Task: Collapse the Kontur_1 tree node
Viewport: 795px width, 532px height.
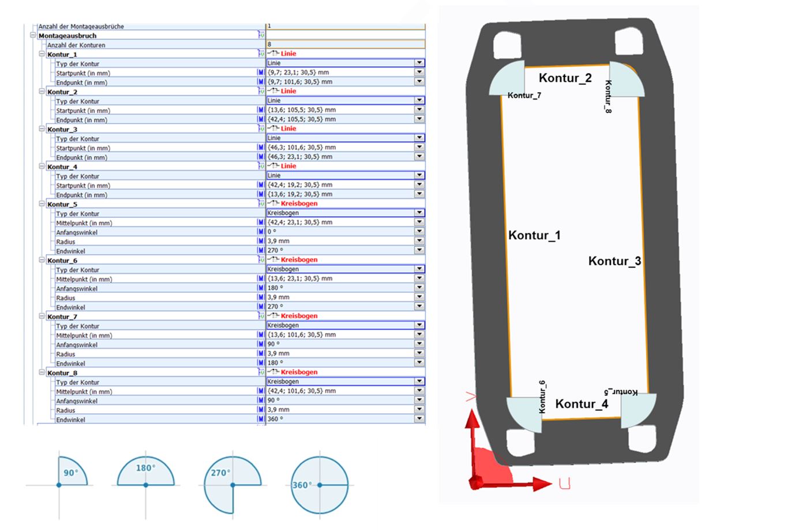Action: [42, 54]
